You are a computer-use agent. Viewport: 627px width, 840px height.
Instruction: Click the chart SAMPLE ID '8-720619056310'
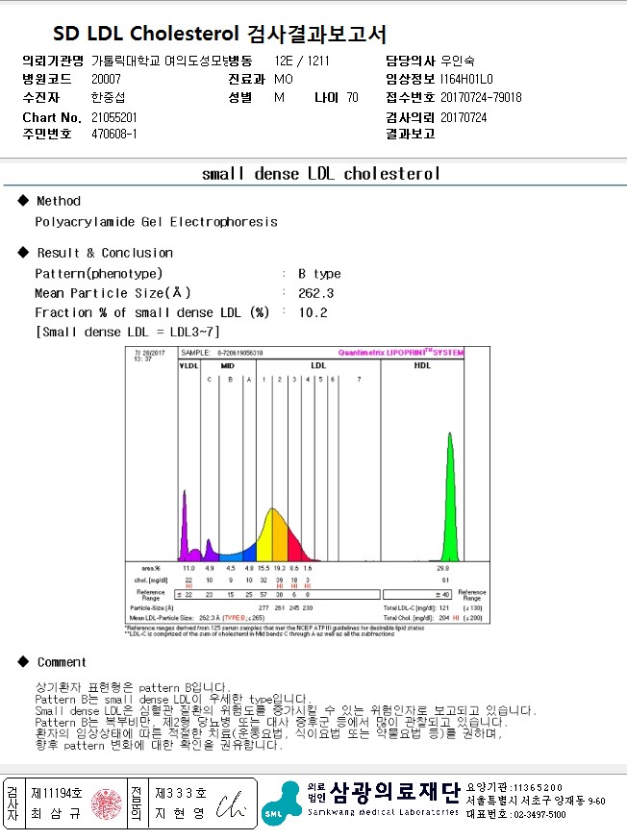pyautogui.click(x=240, y=353)
